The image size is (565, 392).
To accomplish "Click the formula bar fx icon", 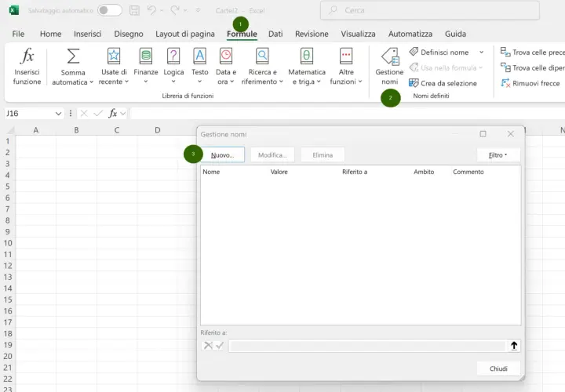I will tap(113, 114).
